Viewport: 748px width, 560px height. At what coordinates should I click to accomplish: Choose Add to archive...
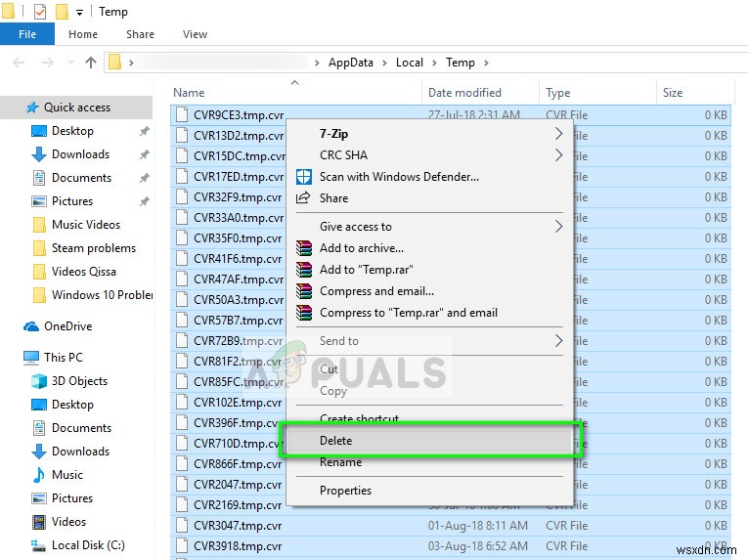click(x=429, y=248)
